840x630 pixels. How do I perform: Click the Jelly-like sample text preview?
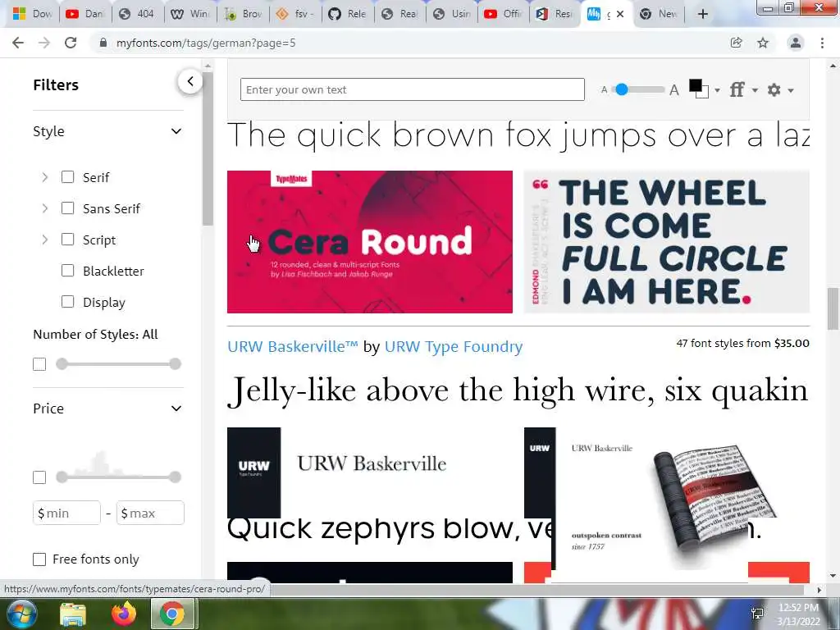point(518,390)
